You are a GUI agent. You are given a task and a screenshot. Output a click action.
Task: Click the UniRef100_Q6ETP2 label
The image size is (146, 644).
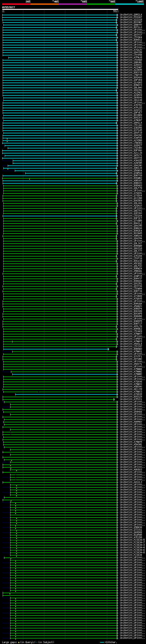point(131,211)
